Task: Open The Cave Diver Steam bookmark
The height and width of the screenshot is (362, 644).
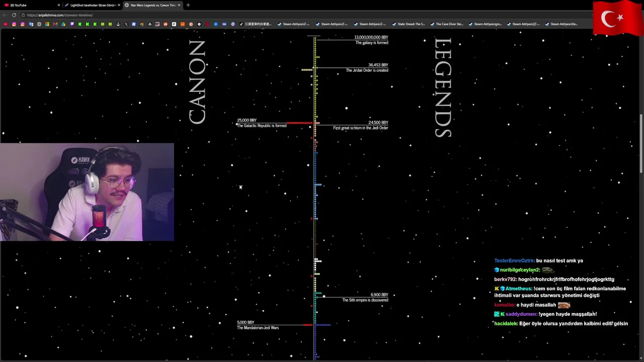Action: (447, 24)
